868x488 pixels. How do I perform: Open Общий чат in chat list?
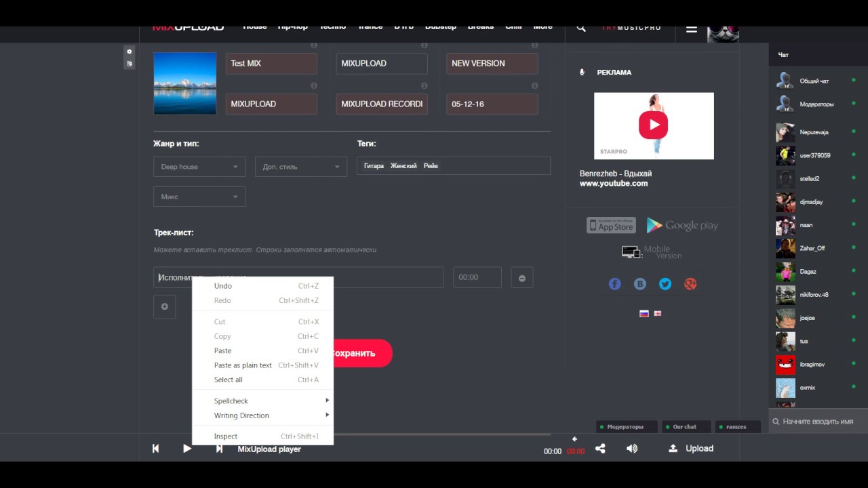click(x=814, y=81)
